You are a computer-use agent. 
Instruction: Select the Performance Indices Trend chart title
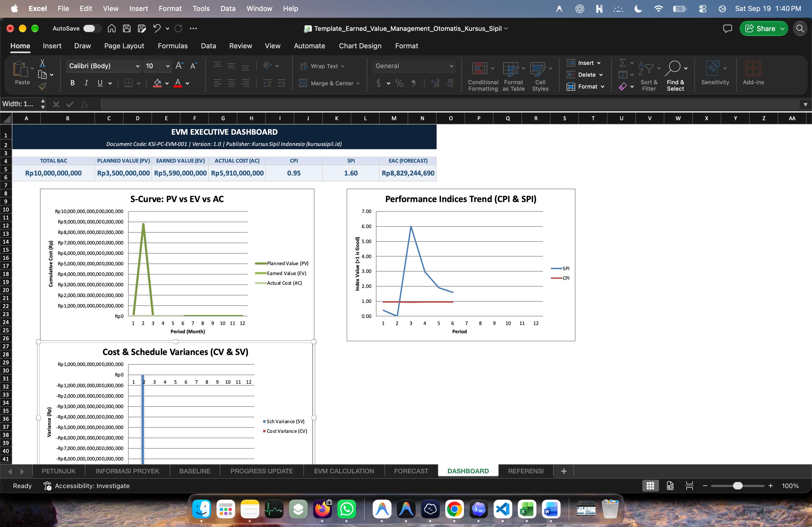tap(461, 199)
